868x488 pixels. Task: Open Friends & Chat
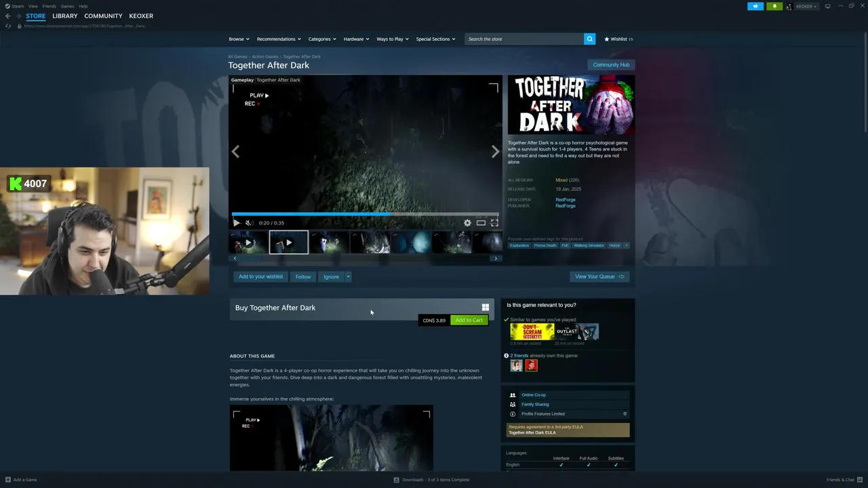(x=843, y=480)
